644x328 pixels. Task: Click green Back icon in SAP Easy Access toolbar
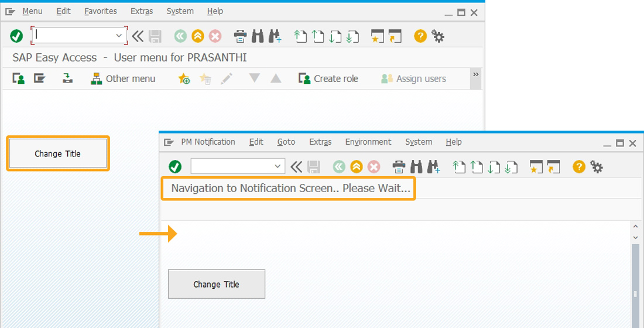tap(180, 36)
